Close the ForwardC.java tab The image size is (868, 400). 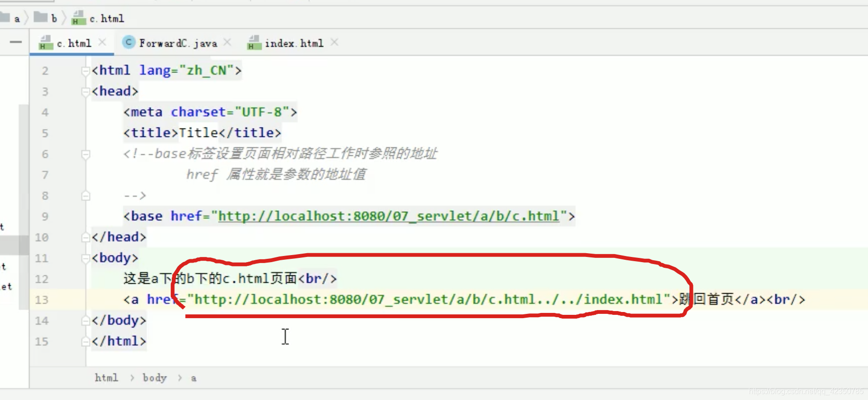coord(227,42)
